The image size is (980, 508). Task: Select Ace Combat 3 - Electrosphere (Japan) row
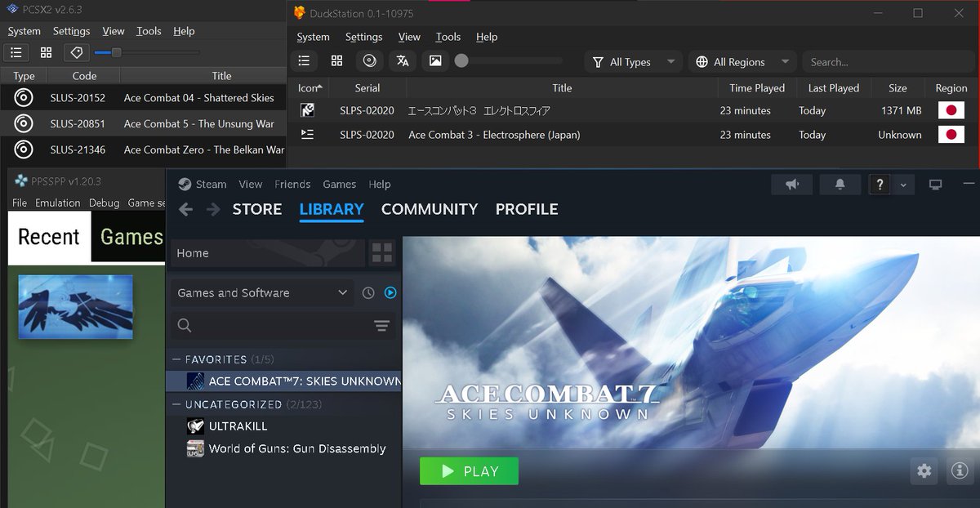(634, 135)
